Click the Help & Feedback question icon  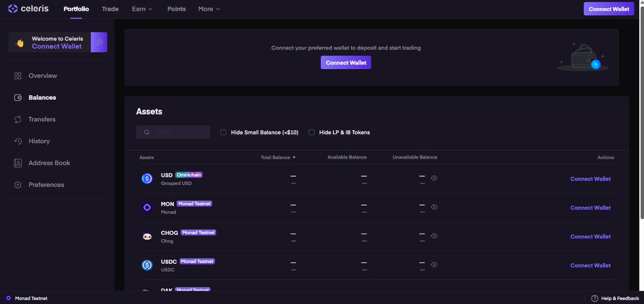(x=595, y=298)
